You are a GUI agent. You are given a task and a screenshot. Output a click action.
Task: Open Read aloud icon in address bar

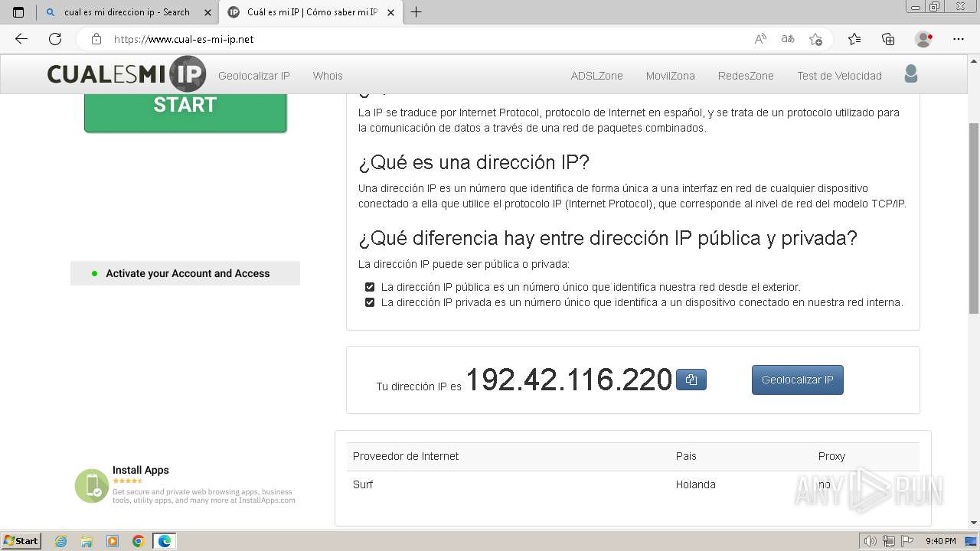(760, 39)
